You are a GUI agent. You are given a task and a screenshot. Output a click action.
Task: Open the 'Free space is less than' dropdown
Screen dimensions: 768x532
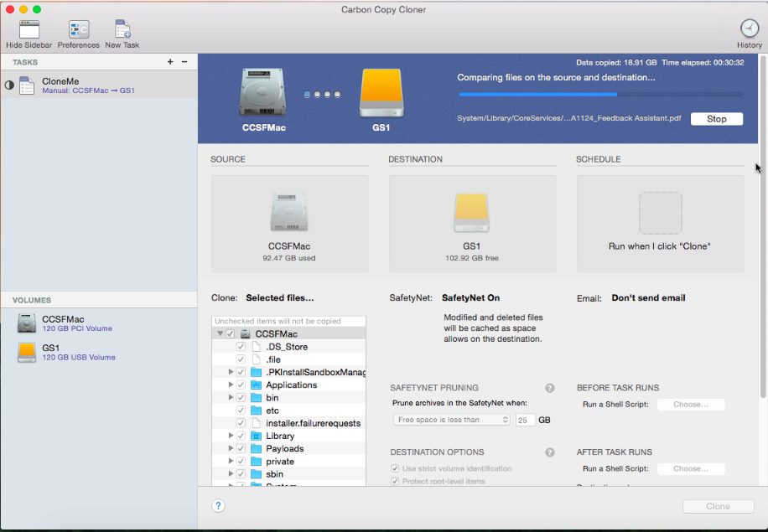[x=452, y=420]
